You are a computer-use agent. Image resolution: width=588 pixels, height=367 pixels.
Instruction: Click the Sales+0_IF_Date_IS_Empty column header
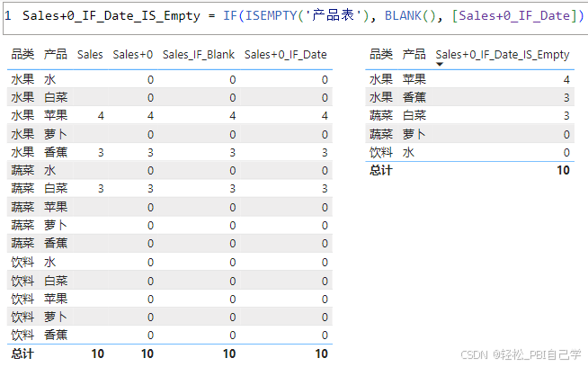click(502, 55)
